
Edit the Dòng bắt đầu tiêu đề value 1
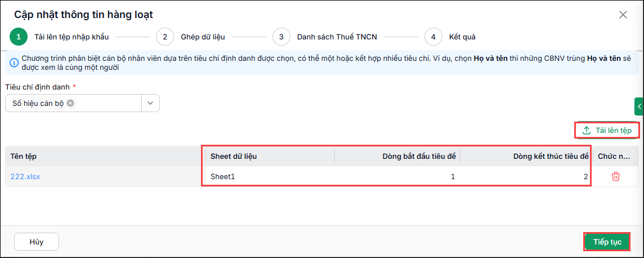(x=397, y=177)
